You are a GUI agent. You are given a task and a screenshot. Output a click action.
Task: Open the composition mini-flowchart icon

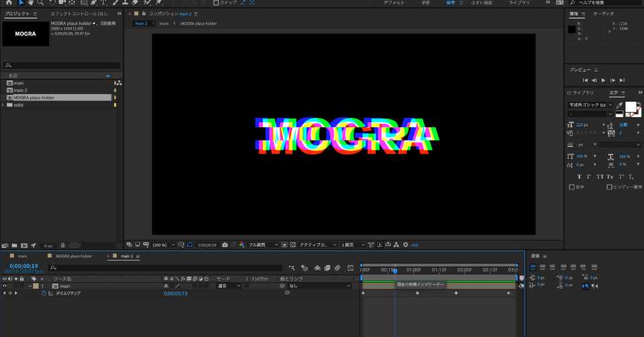coord(292,268)
